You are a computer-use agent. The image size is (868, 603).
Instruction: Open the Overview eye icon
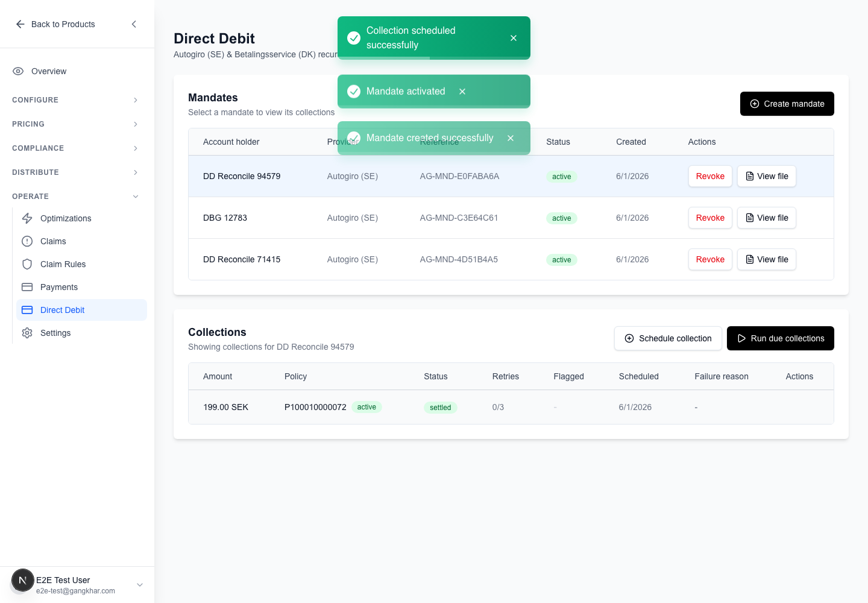tap(18, 71)
